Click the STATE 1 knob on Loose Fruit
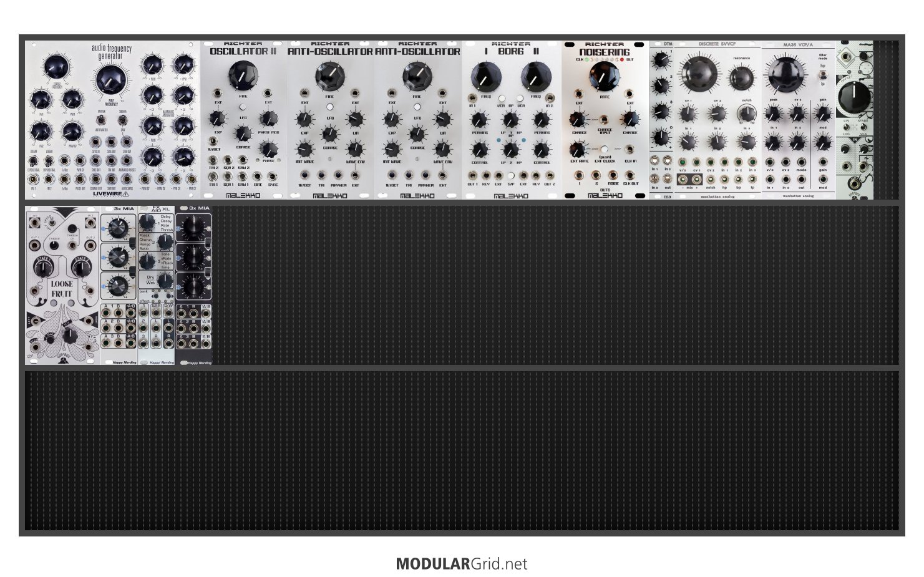Viewport: 924px width, 577px height. click(x=43, y=268)
